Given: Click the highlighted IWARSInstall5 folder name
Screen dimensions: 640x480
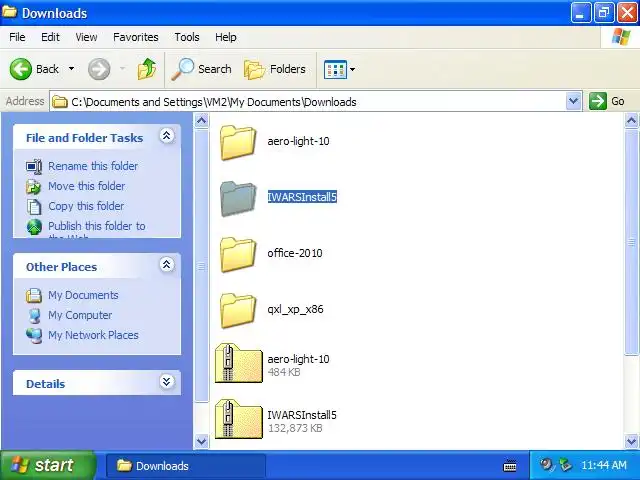Looking at the screenshot, I should pyautogui.click(x=302, y=197).
